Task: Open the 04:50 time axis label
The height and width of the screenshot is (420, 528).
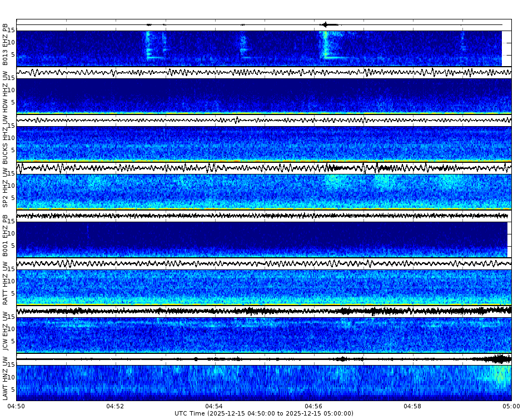Action: [16, 406]
